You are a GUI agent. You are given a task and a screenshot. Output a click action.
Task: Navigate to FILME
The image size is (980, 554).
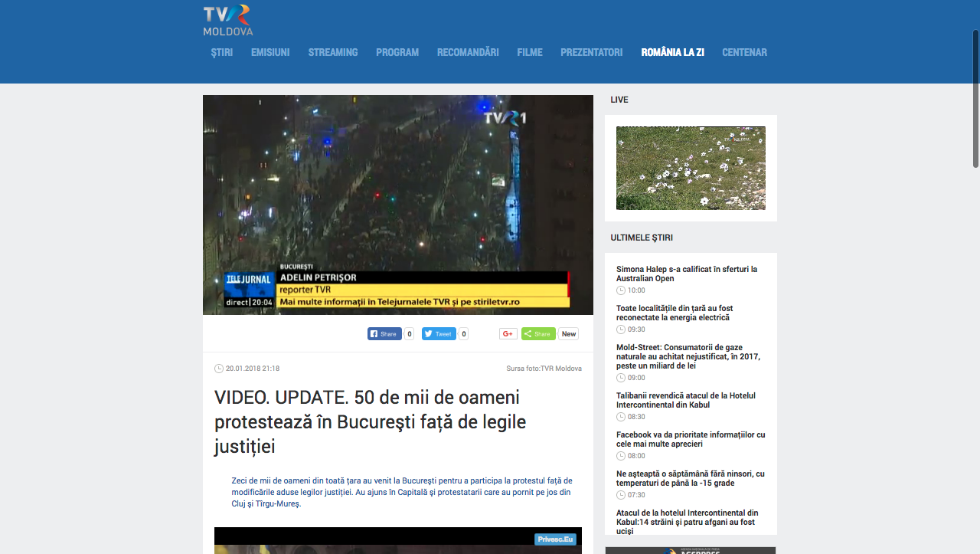[x=530, y=53]
